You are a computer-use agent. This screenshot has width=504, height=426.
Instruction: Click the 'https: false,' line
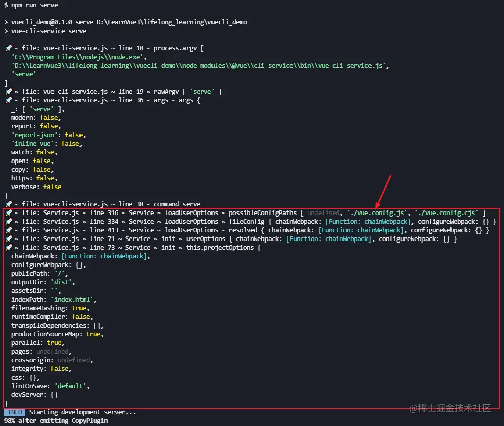click(x=34, y=178)
